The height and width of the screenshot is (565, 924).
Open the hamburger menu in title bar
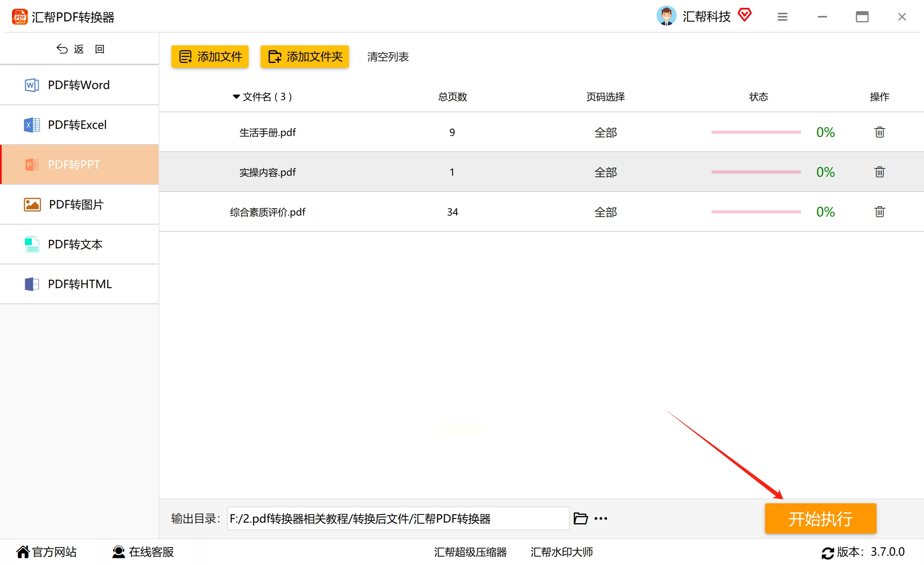[x=782, y=17]
